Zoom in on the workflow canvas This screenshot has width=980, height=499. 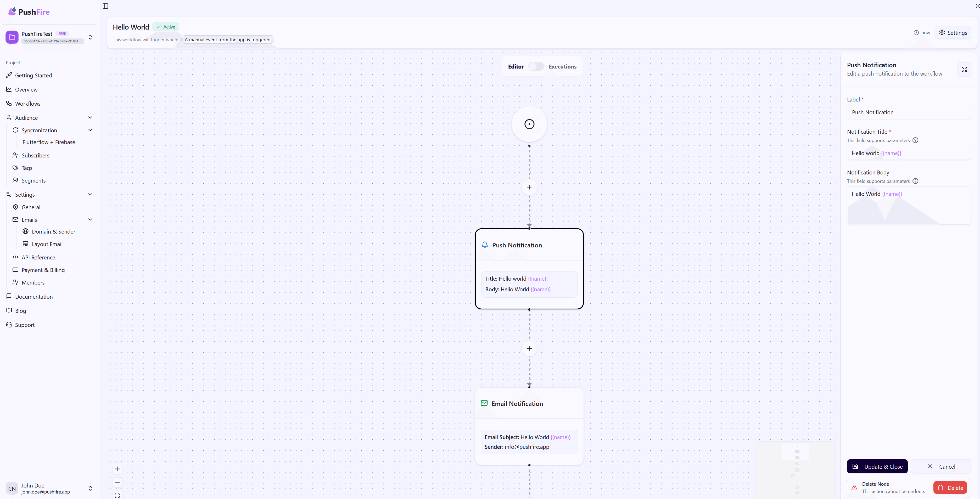(x=117, y=469)
